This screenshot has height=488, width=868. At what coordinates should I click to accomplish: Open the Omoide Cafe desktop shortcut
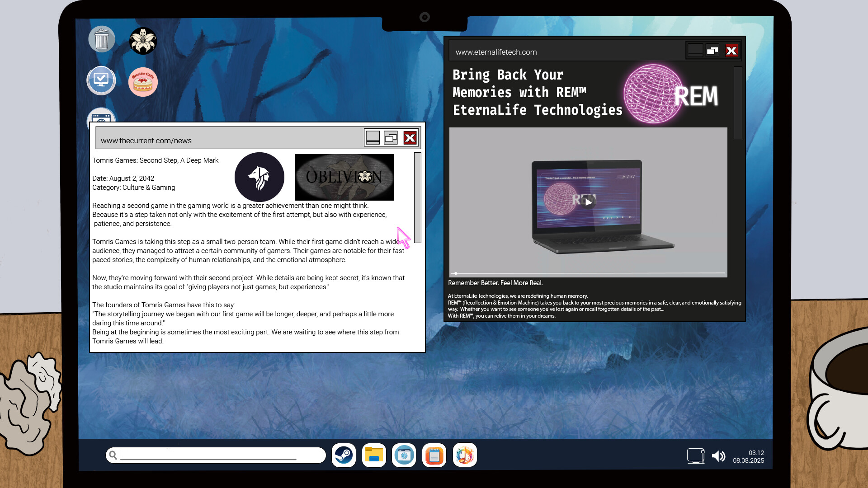click(143, 81)
